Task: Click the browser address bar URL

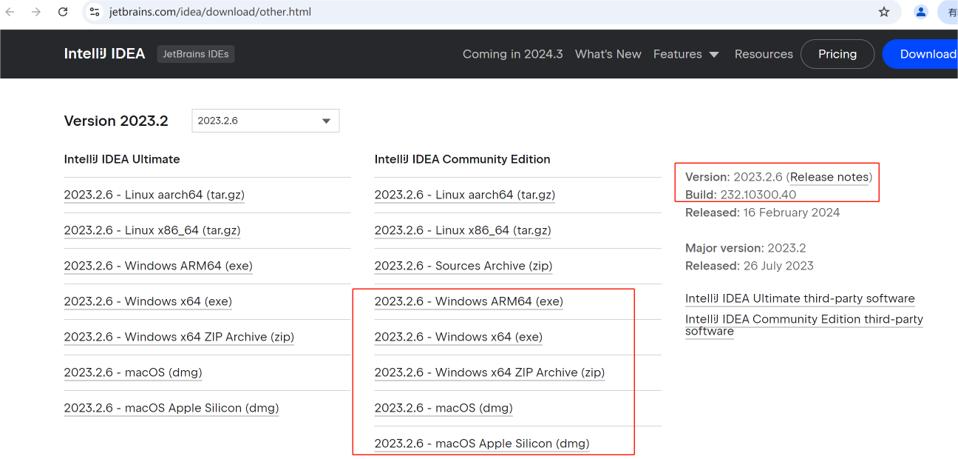Action: (210, 12)
